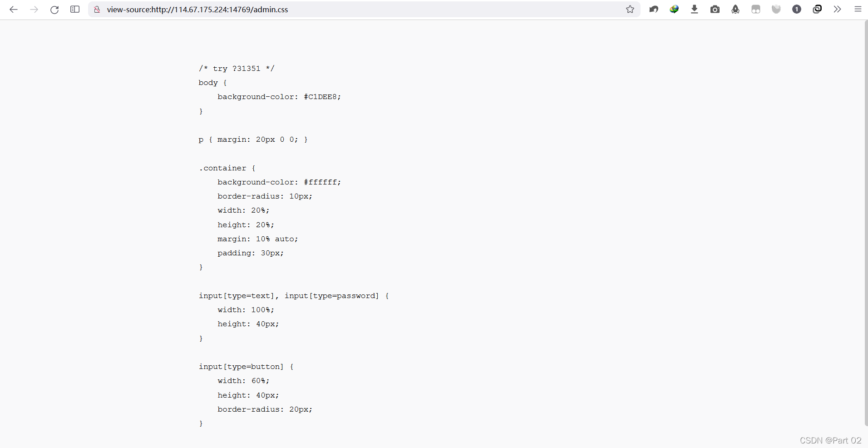Reload the admin.css source page

click(x=54, y=10)
